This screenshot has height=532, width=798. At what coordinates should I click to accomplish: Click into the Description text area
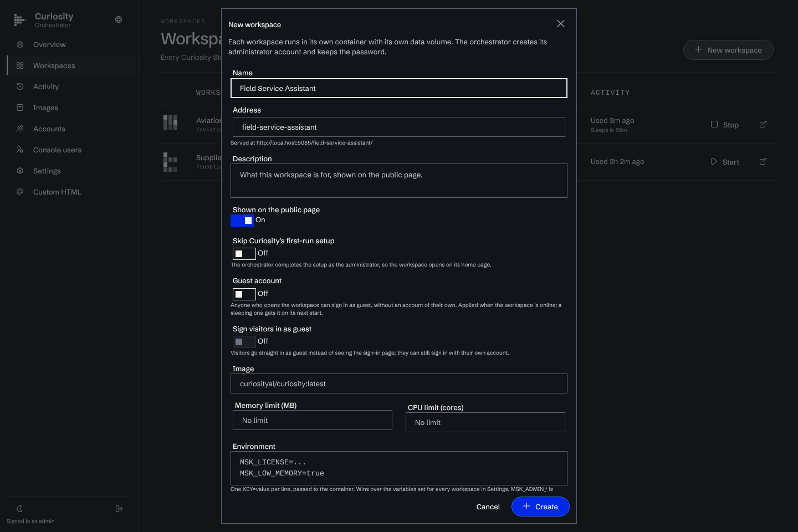click(x=399, y=181)
